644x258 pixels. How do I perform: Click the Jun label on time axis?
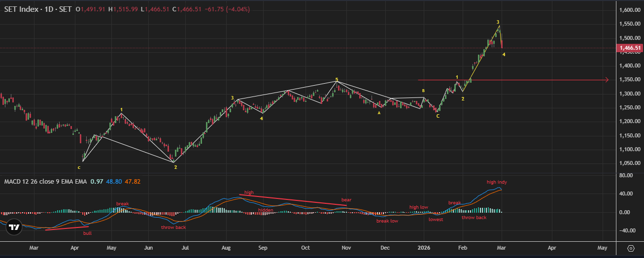(148, 248)
